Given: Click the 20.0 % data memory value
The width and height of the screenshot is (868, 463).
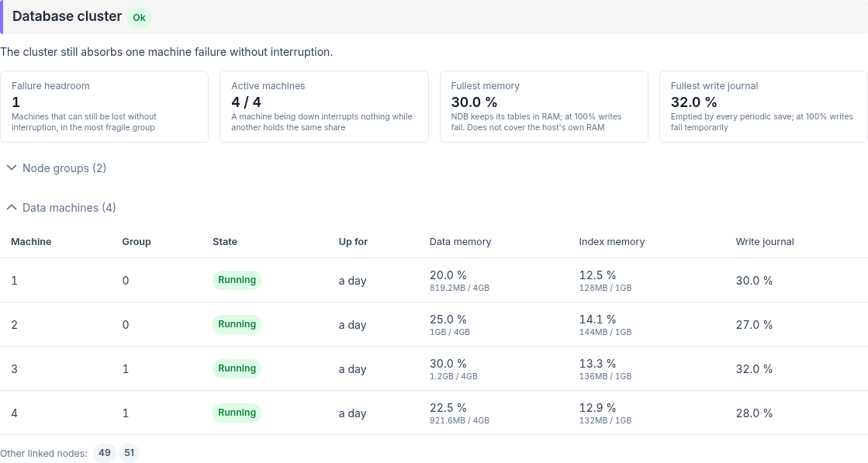Looking at the screenshot, I should tap(448, 275).
